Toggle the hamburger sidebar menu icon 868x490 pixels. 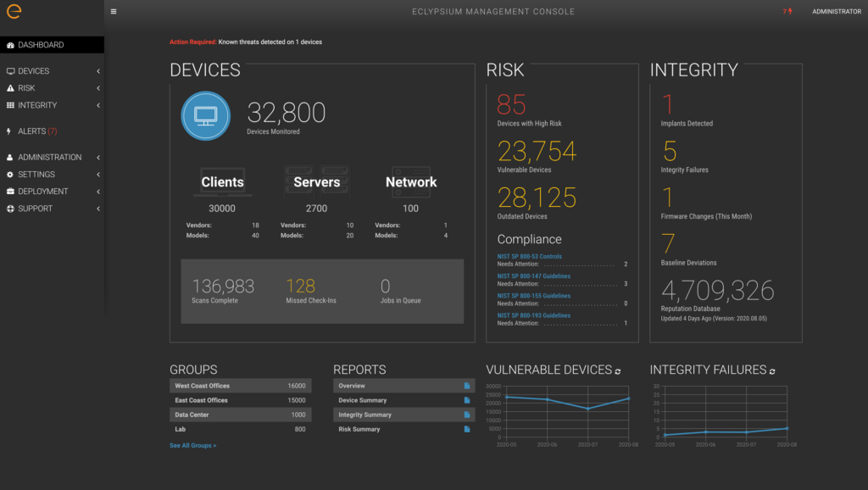tap(114, 12)
